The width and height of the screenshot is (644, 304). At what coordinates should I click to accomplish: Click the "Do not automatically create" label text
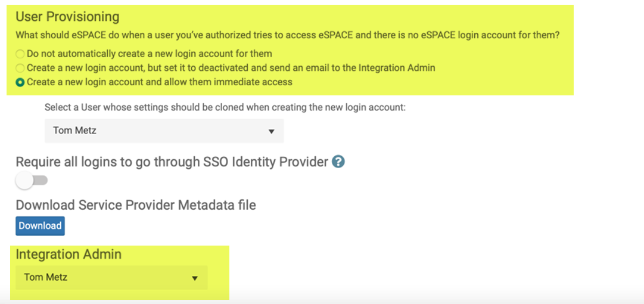pyautogui.click(x=149, y=54)
